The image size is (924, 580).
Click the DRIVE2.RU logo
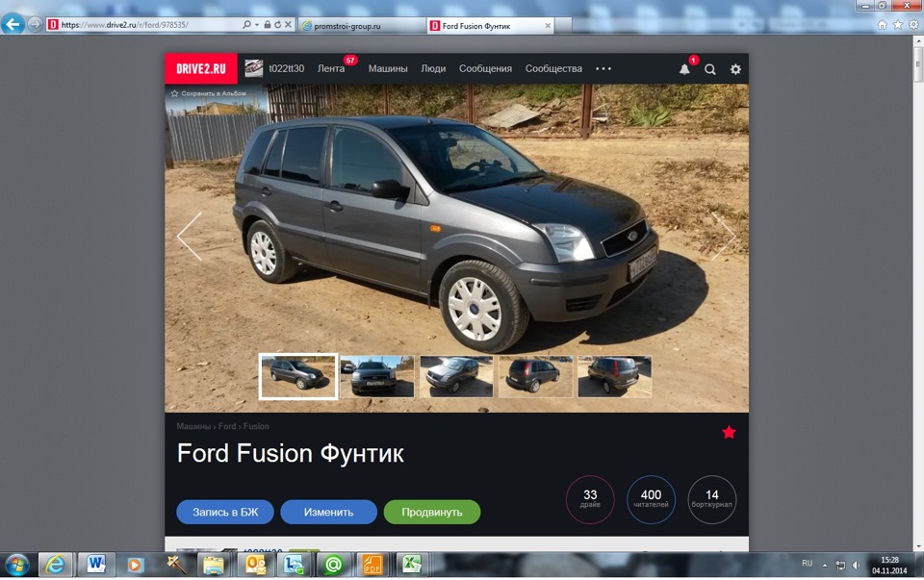click(x=201, y=68)
